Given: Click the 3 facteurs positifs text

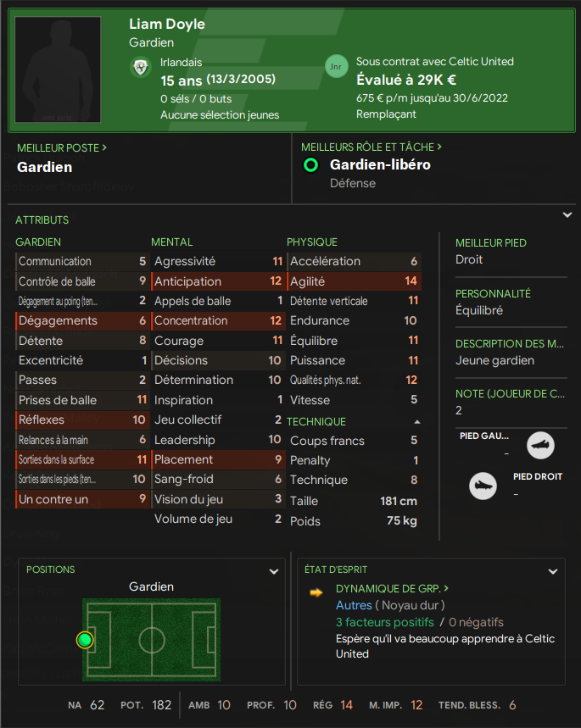Looking at the screenshot, I should [x=378, y=622].
